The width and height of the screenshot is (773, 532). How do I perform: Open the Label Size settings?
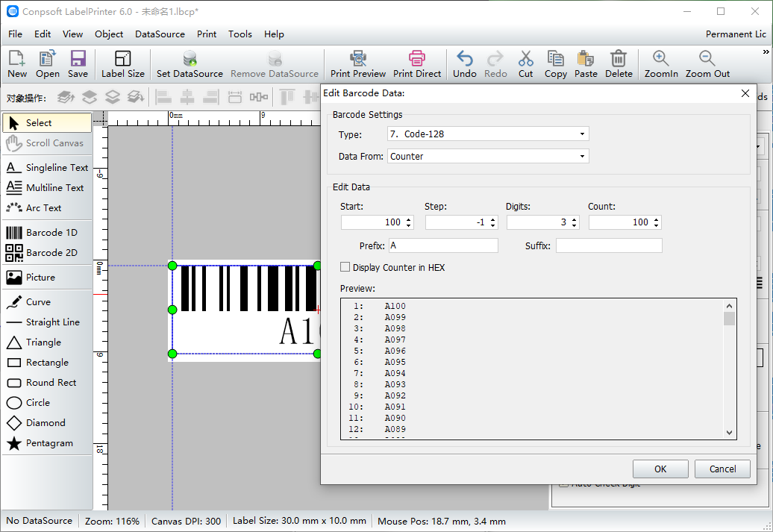click(123, 64)
